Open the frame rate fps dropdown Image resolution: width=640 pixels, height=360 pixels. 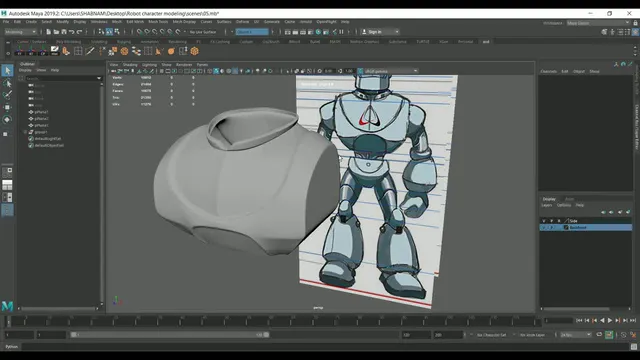(576, 335)
